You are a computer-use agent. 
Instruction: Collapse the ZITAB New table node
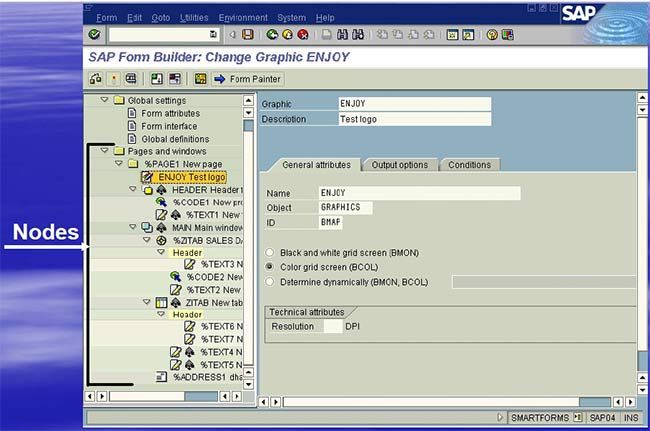[147, 302]
